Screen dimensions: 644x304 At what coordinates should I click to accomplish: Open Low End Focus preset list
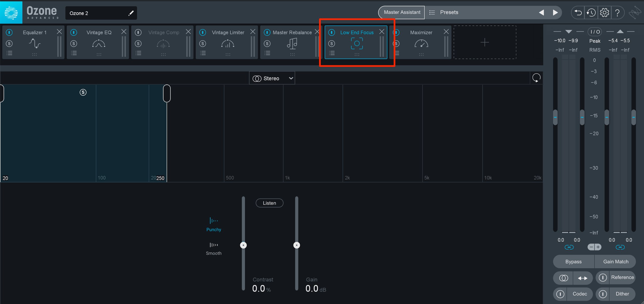(x=332, y=53)
